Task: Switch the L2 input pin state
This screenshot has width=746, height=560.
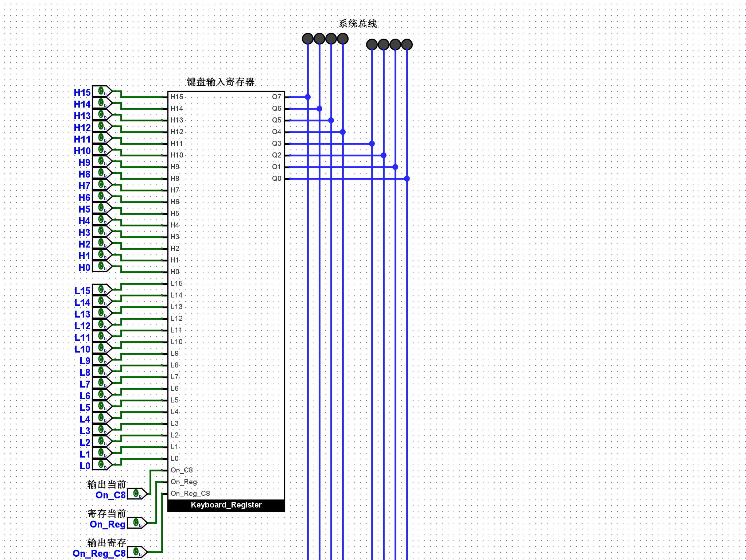Action: point(102,441)
